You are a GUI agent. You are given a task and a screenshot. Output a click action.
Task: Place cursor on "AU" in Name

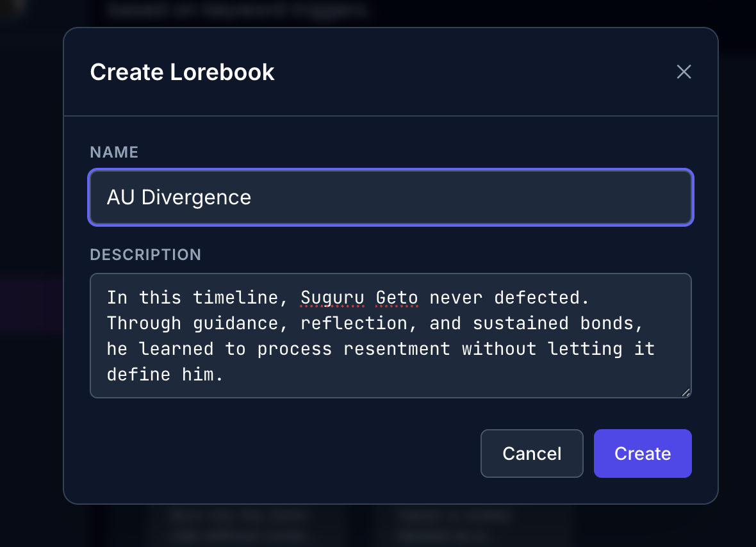pos(120,197)
